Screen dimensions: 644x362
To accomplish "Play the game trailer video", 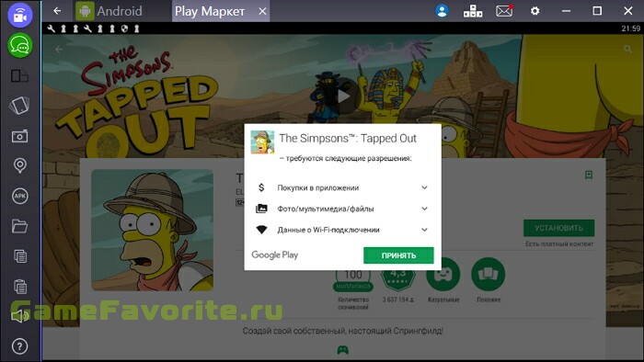I will [342, 96].
